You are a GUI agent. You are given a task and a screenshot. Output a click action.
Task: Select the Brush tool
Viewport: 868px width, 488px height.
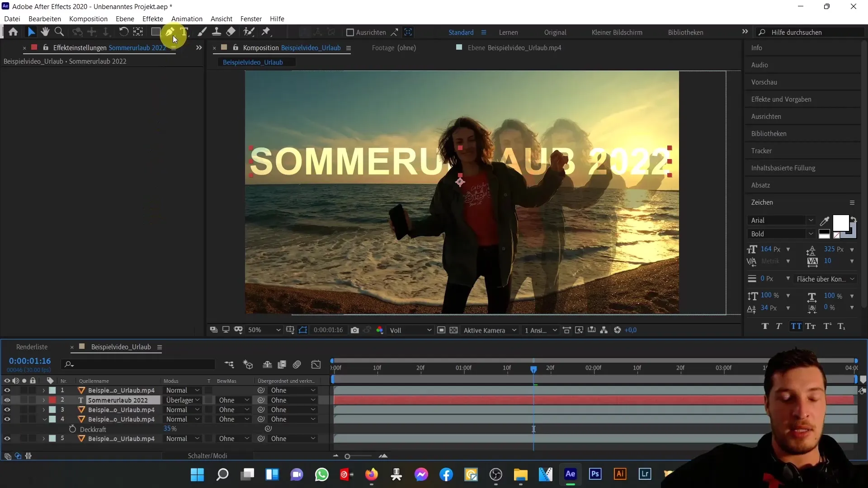[x=202, y=32]
